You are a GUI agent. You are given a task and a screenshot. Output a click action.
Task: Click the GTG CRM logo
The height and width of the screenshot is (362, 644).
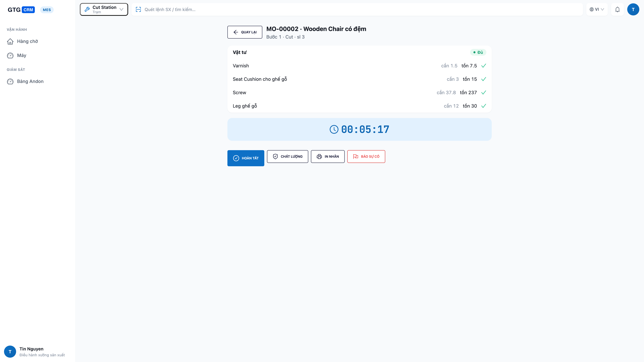pos(21,10)
